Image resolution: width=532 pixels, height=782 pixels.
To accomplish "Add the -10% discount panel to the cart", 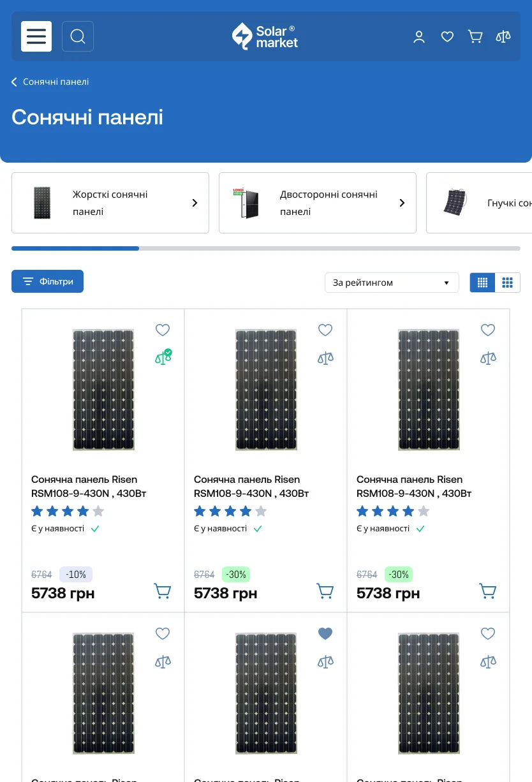I will 163,591.
